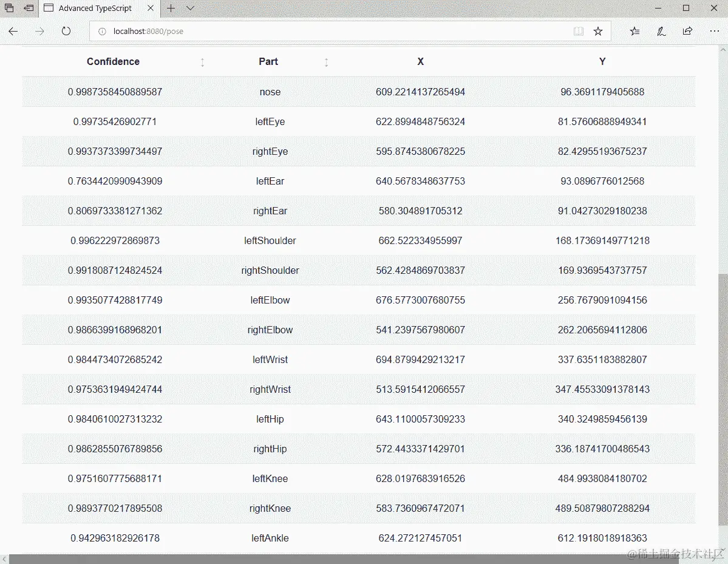Screen dimensions: 728x564
Task: Click X value 513.5915412066557
Action: [x=420, y=389]
